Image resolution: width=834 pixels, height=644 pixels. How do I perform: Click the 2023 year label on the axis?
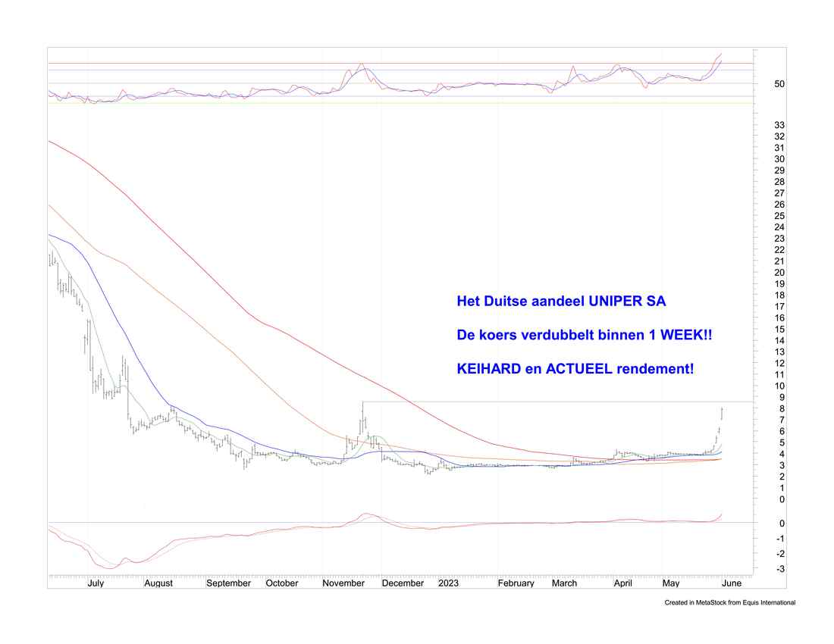(x=448, y=583)
